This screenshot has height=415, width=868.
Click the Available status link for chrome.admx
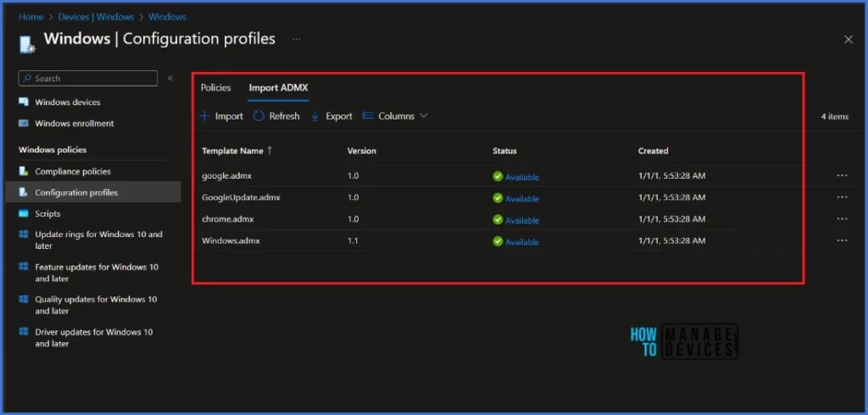pos(522,220)
